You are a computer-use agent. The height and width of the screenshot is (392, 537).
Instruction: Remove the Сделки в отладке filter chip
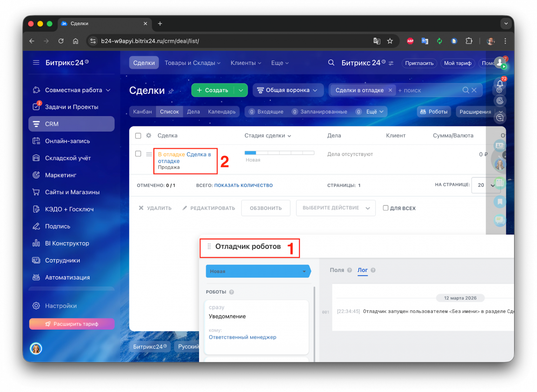390,90
